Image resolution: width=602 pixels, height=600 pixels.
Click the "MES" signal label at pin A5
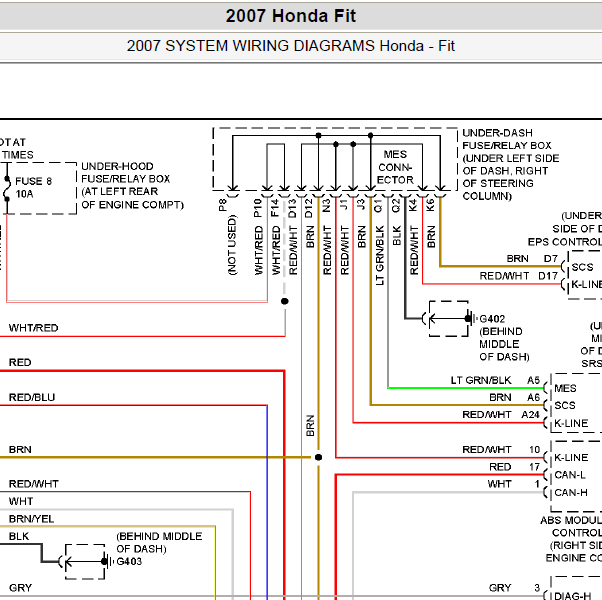(565, 388)
